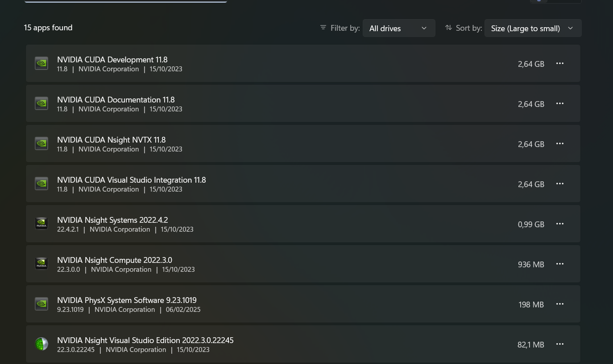The height and width of the screenshot is (364, 613).
Task: Click the PhysX install date 06/02/2025
Action: coord(183,310)
